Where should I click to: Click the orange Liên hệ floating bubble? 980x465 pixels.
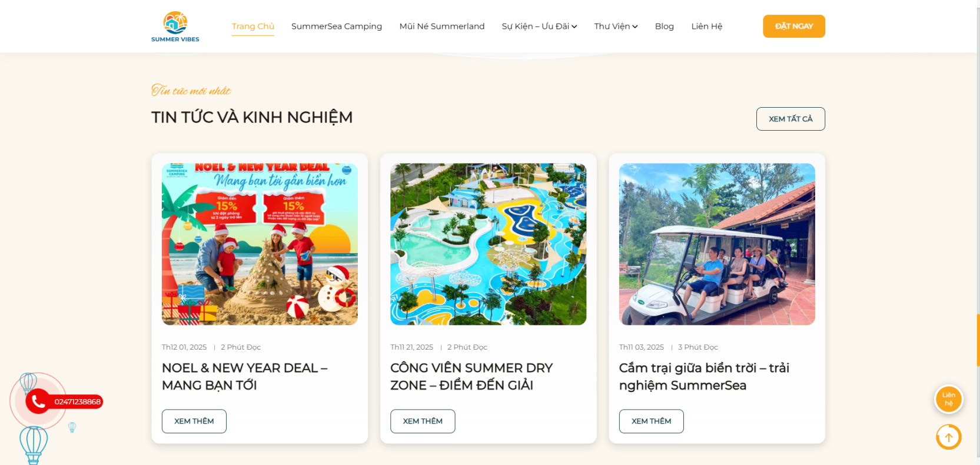pos(948,399)
